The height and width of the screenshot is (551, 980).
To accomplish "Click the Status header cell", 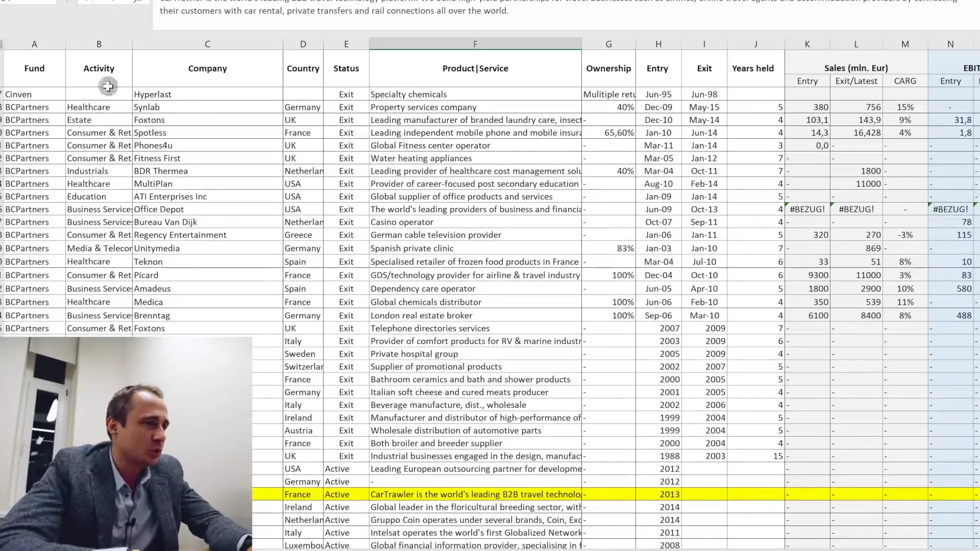I will click(346, 68).
